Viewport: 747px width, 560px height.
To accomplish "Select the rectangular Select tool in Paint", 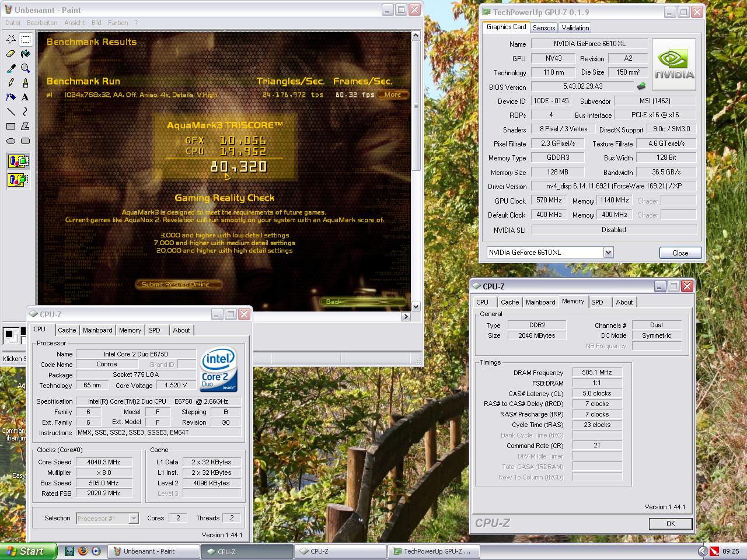I will tap(26, 39).
